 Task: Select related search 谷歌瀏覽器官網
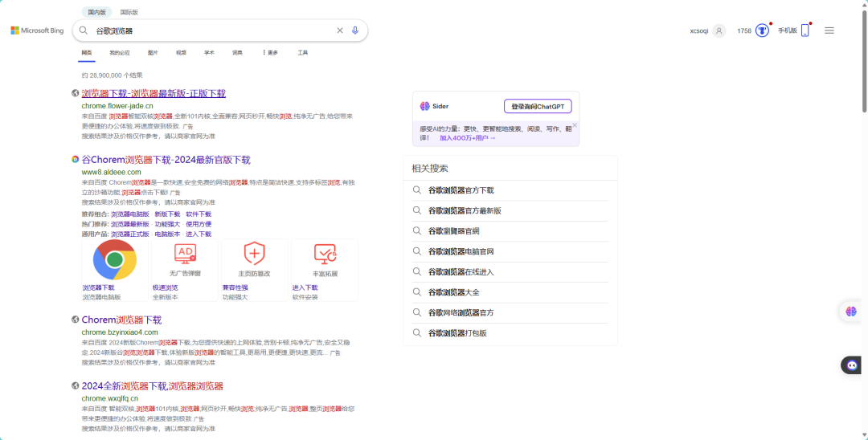(x=454, y=231)
